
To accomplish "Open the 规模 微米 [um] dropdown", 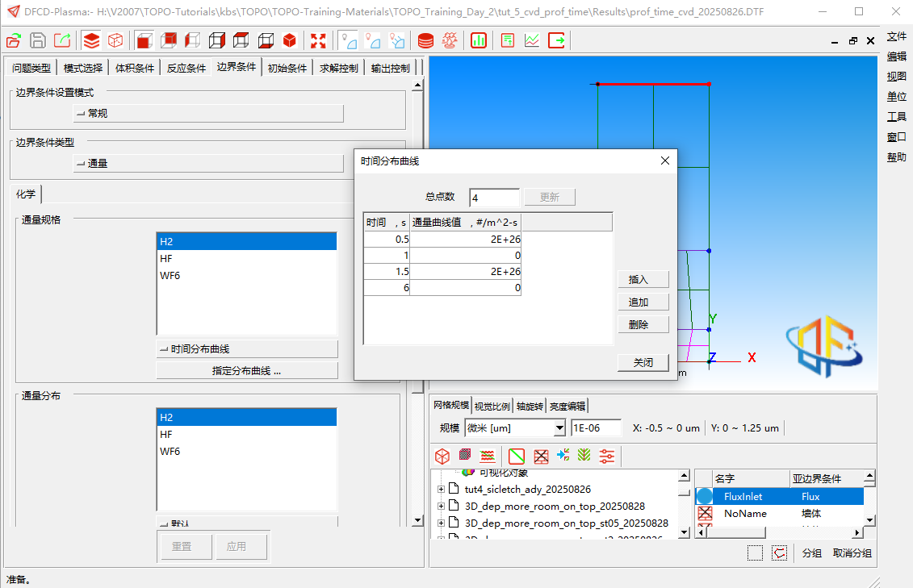I will point(559,428).
